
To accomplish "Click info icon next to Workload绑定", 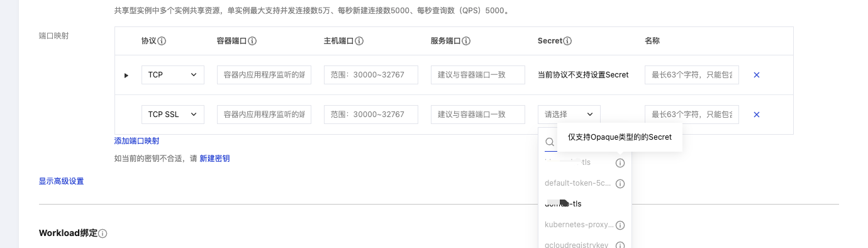I will click(x=103, y=234).
